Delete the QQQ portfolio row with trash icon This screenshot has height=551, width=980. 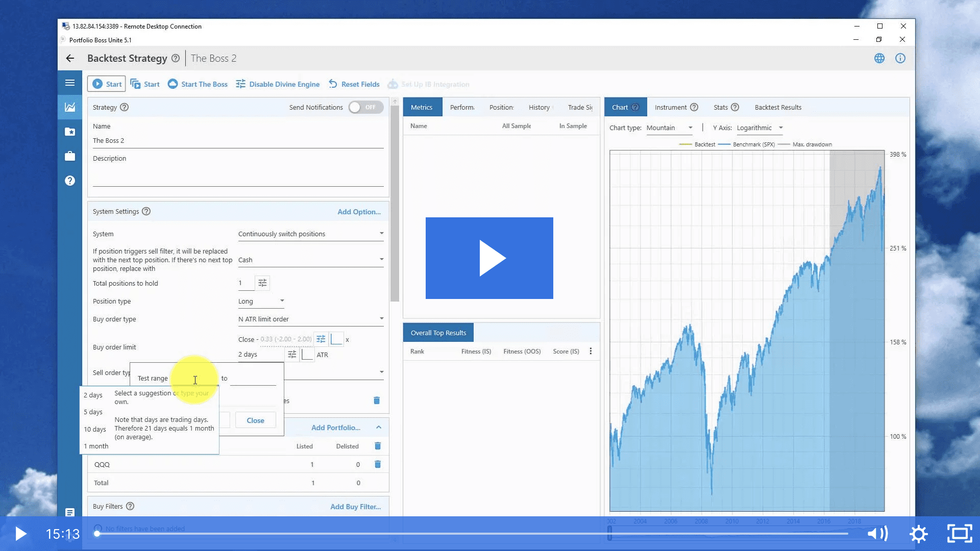click(378, 464)
